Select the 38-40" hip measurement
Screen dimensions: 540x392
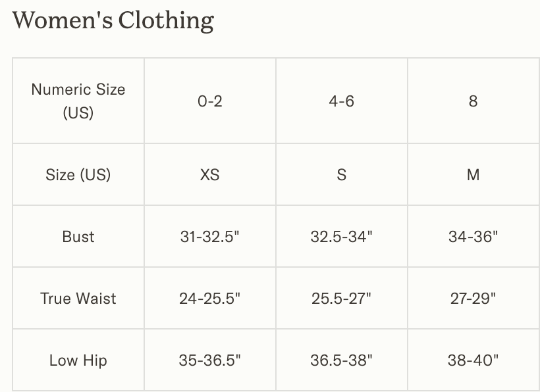click(x=473, y=360)
